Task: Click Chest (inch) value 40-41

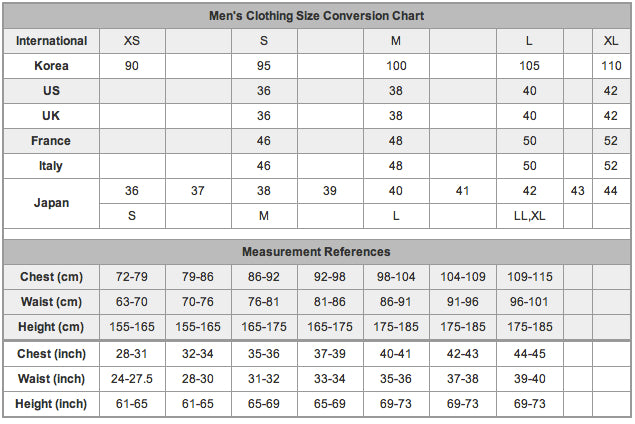Action: pyautogui.click(x=396, y=354)
